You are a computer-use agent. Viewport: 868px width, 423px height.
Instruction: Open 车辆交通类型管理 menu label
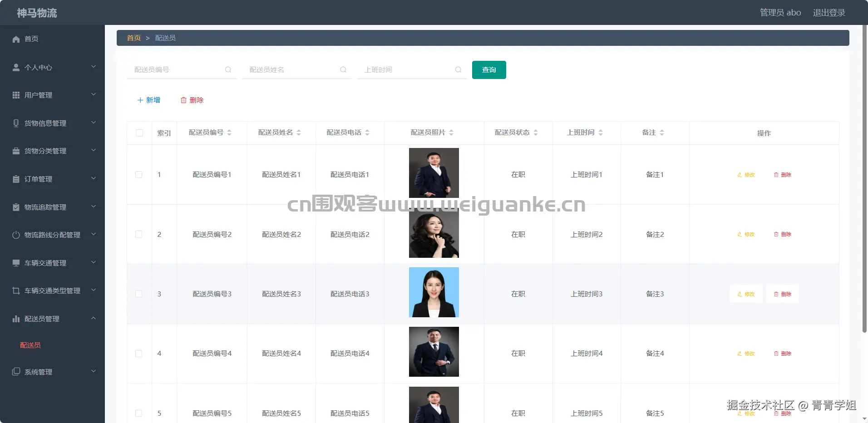click(x=52, y=291)
